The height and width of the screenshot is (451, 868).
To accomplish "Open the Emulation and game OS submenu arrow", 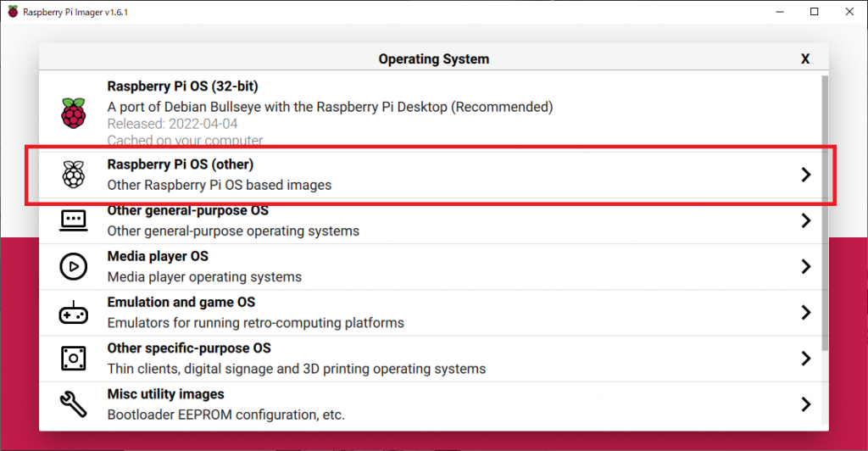I will [806, 312].
